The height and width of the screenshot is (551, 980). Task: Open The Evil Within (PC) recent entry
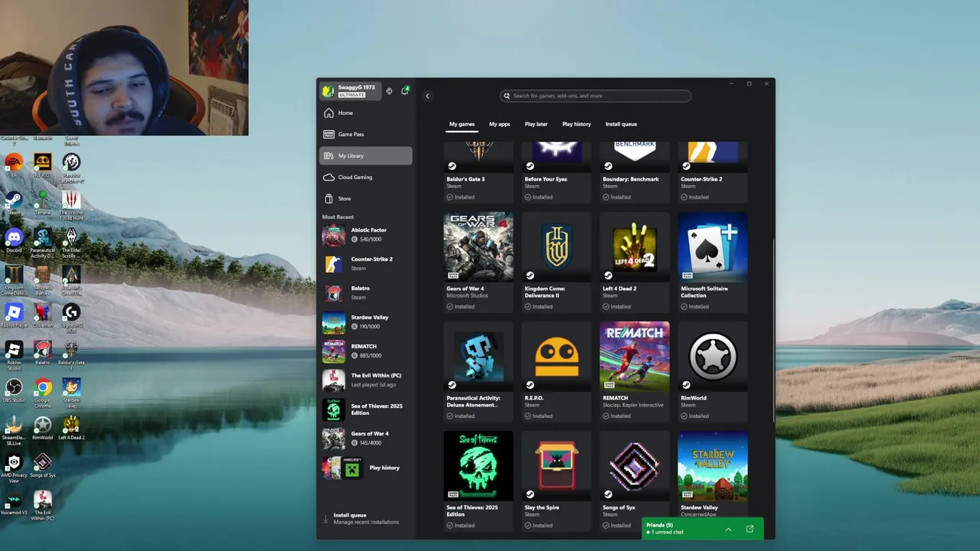click(365, 380)
